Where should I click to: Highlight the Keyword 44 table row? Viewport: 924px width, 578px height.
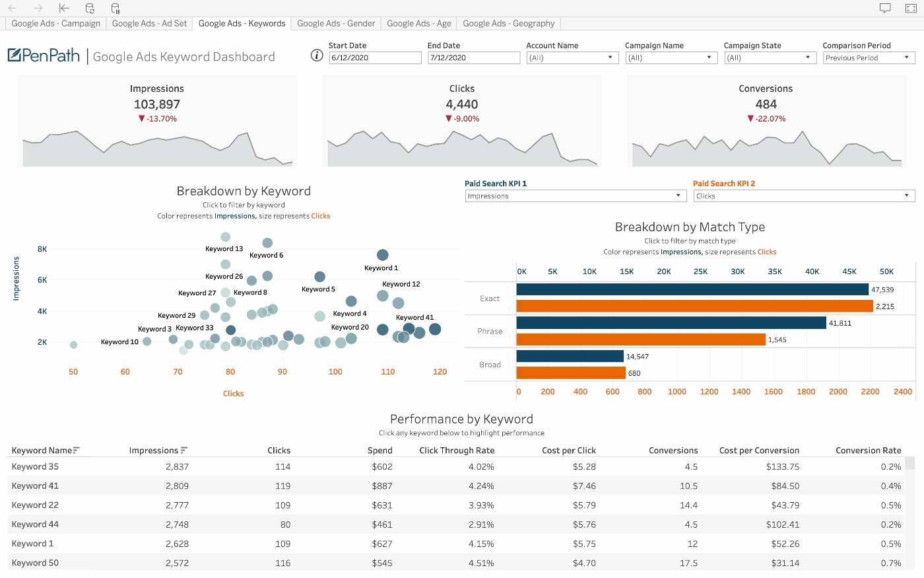point(456,524)
